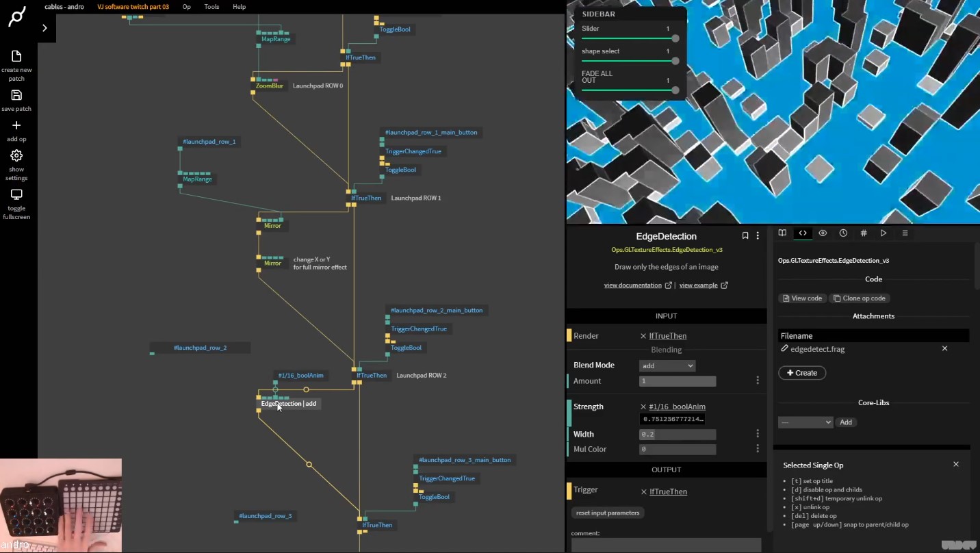Click the Width value input field

[677, 434]
